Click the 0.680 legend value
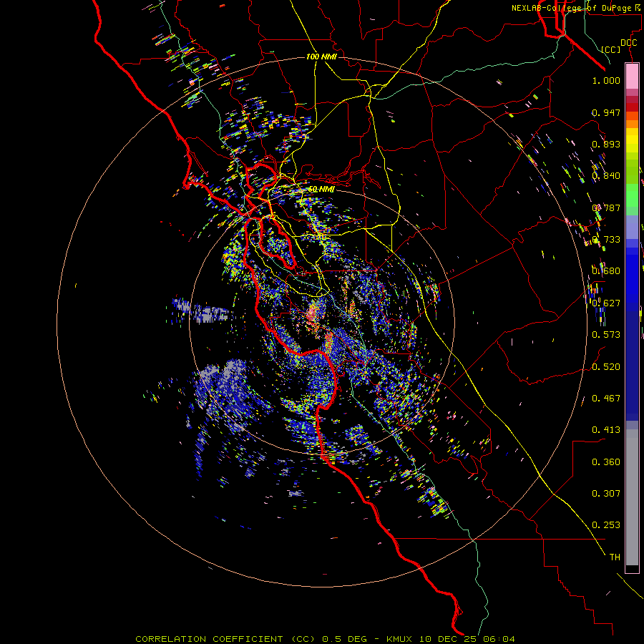 click(606, 271)
